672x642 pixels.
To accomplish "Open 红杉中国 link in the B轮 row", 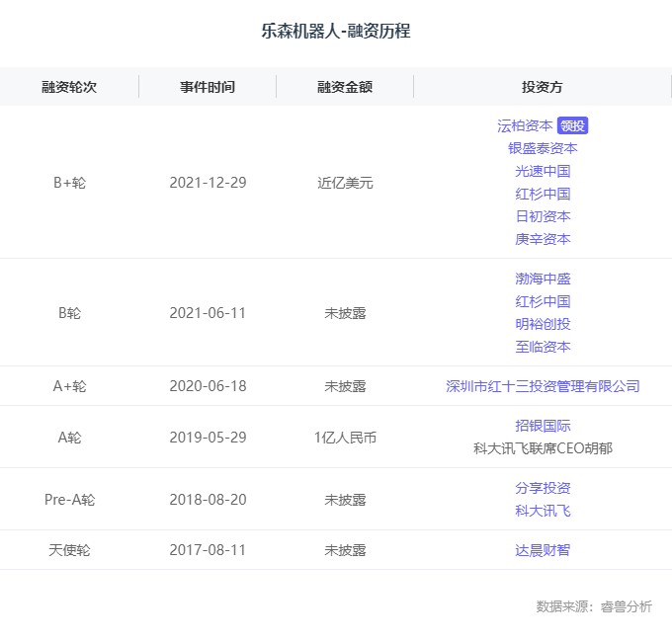I will [543, 301].
